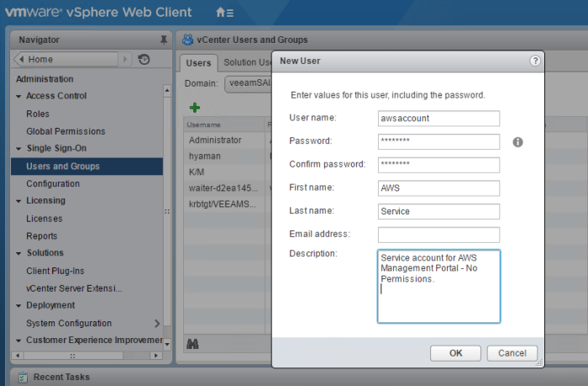Open the New User help question mark
The width and height of the screenshot is (588, 386).
click(x=535, y=61)
